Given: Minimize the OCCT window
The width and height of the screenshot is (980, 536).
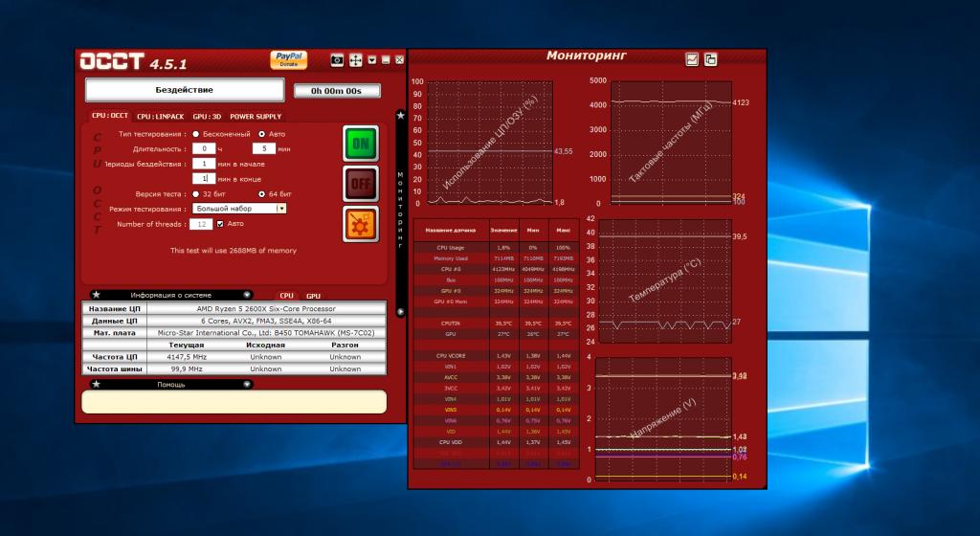Looking at the screenshot, I should click(x=386, y=60).
